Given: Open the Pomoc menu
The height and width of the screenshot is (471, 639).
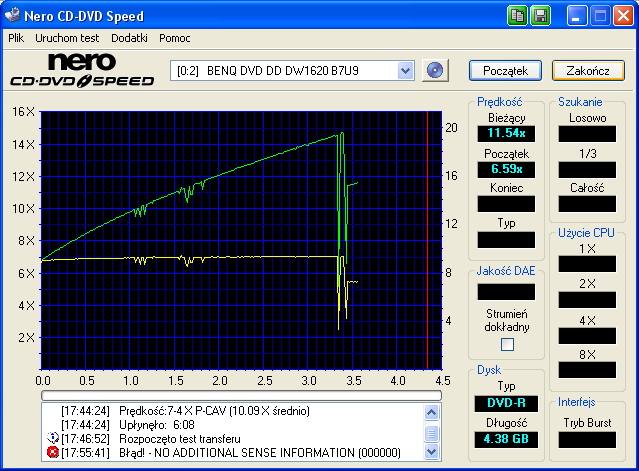Looking at the screenshot, I should point(174,38).
